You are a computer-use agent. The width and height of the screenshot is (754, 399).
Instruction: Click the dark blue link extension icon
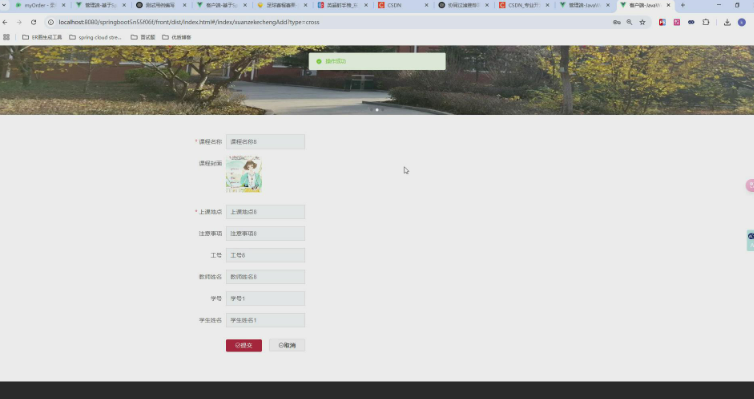[x=691, y=22]
